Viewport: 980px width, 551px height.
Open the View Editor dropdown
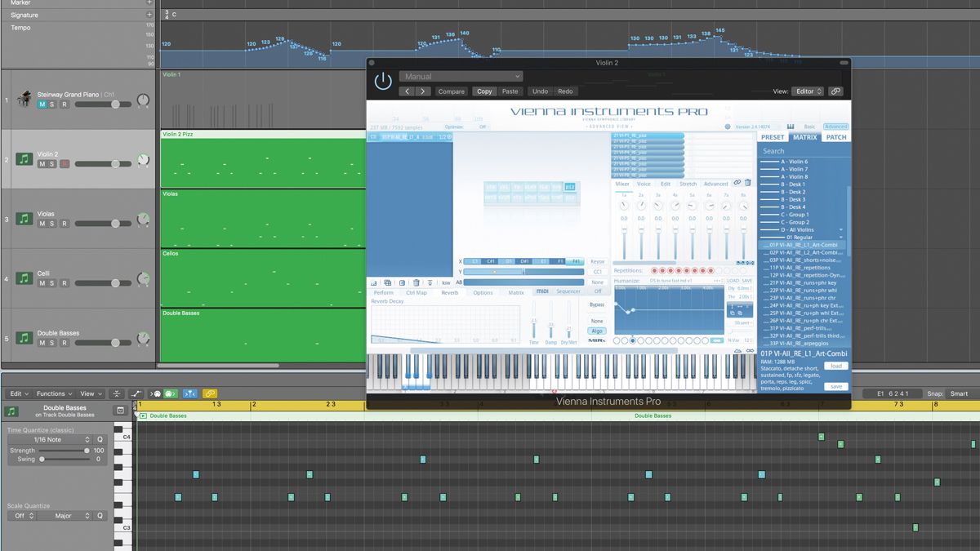point(807,91)
